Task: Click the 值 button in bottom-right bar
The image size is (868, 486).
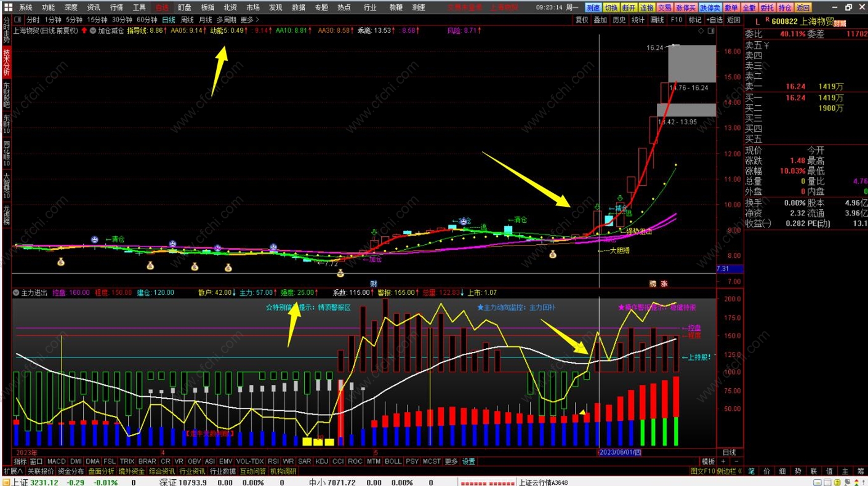Action: (829, 471)
